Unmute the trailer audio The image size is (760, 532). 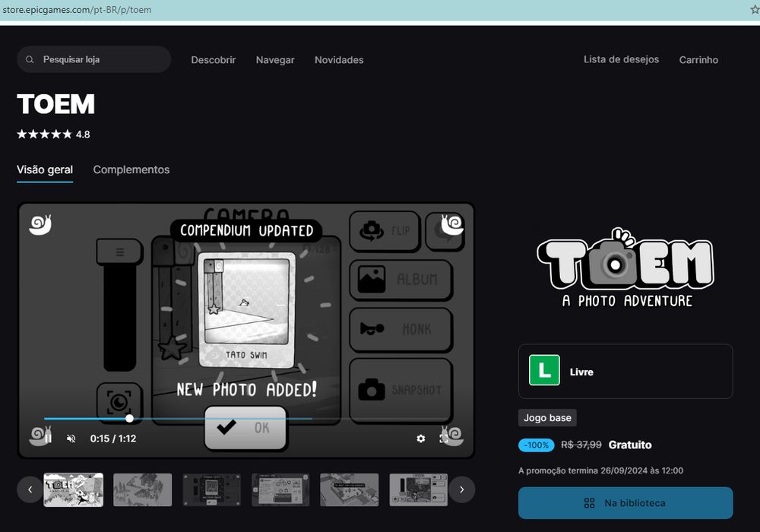point(71,439)
